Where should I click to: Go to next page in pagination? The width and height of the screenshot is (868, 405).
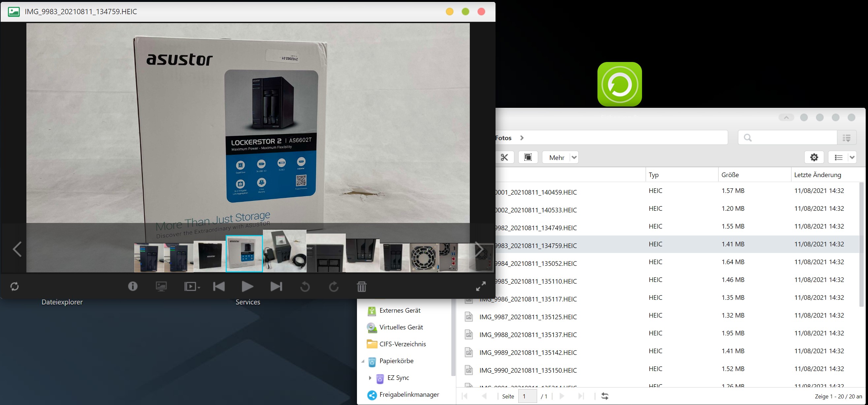pos(562,396)
